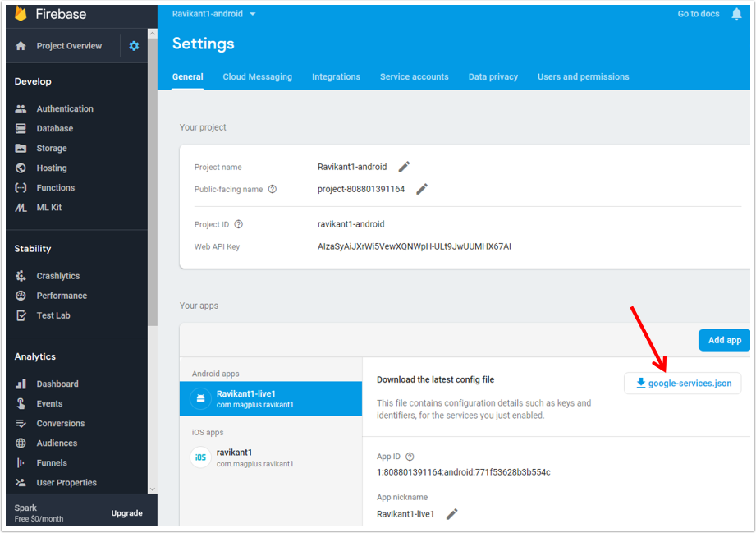The width and height of the screenshot is (756, 533).
Task: Click the help icon beside Project ID
Action: (239, 224)
